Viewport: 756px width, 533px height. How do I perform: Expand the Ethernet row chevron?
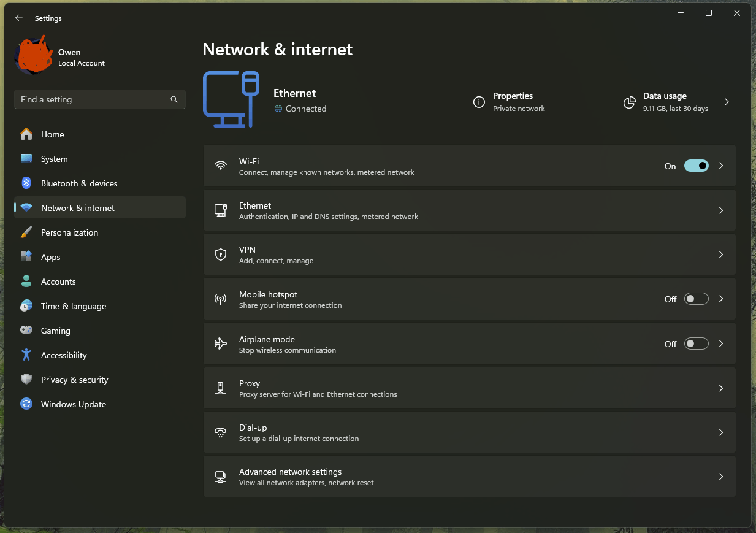point(721,210)
